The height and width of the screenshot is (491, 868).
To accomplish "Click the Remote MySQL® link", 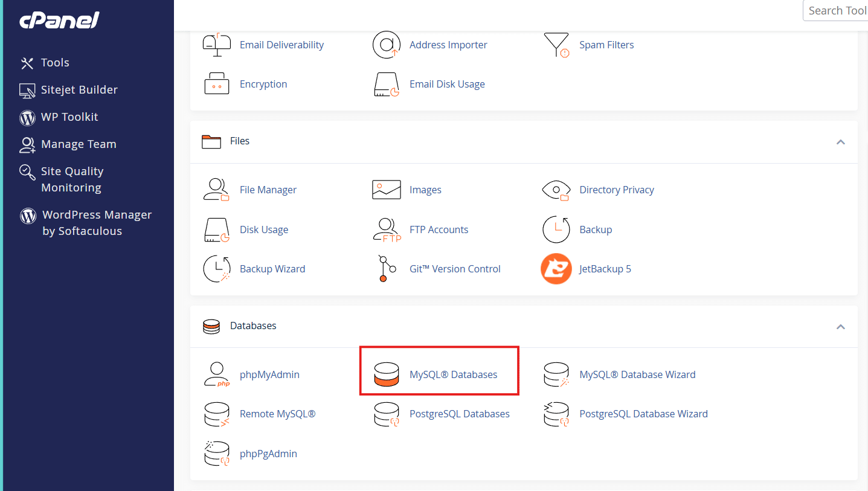I will (x=278, y=414).
